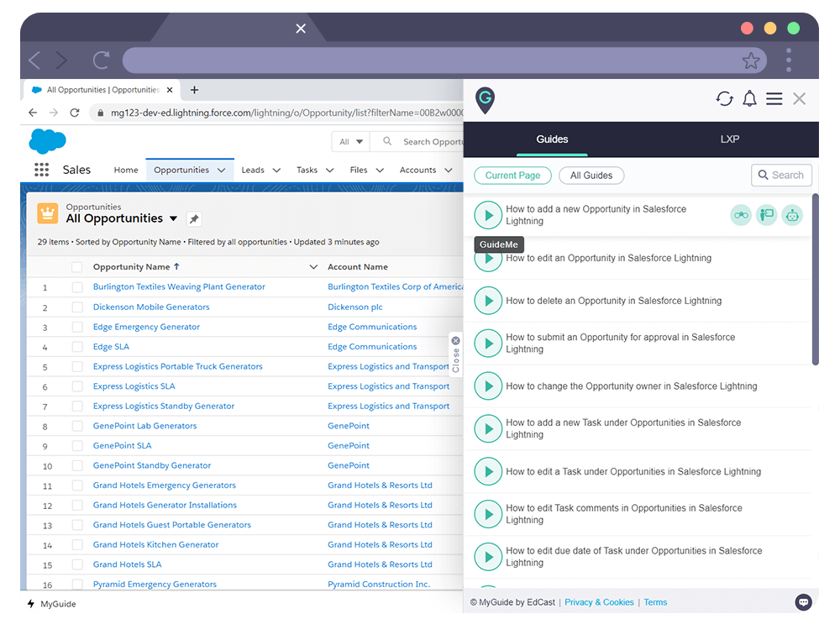
Task: Close the MyGuide side panel
Action: [800, 98]
